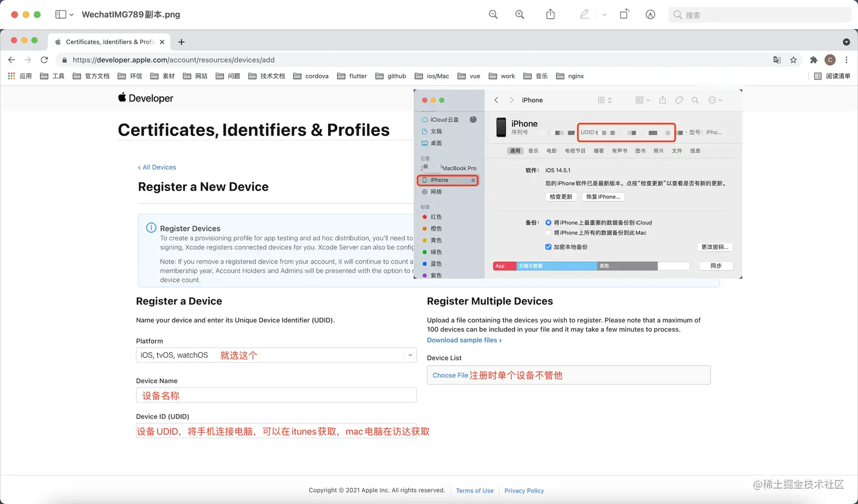Open Preview's sidebar view menu

tap(65, 14)
